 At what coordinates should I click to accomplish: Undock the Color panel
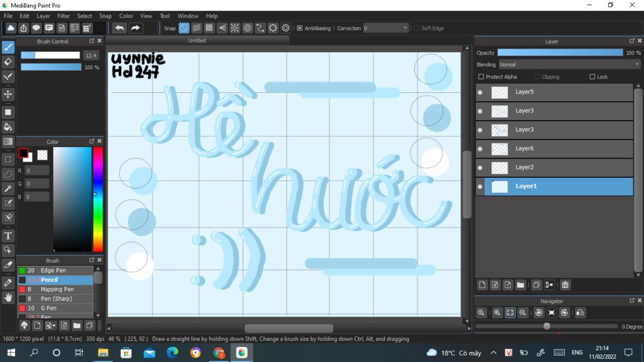[x=92, y=141]
